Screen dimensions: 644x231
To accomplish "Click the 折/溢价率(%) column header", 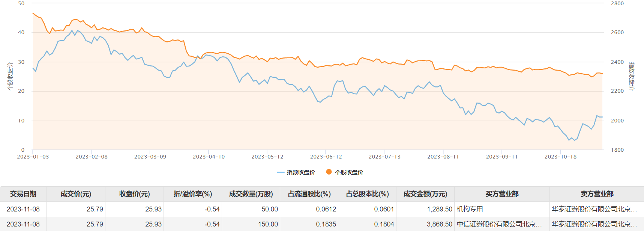I will 193,194.
